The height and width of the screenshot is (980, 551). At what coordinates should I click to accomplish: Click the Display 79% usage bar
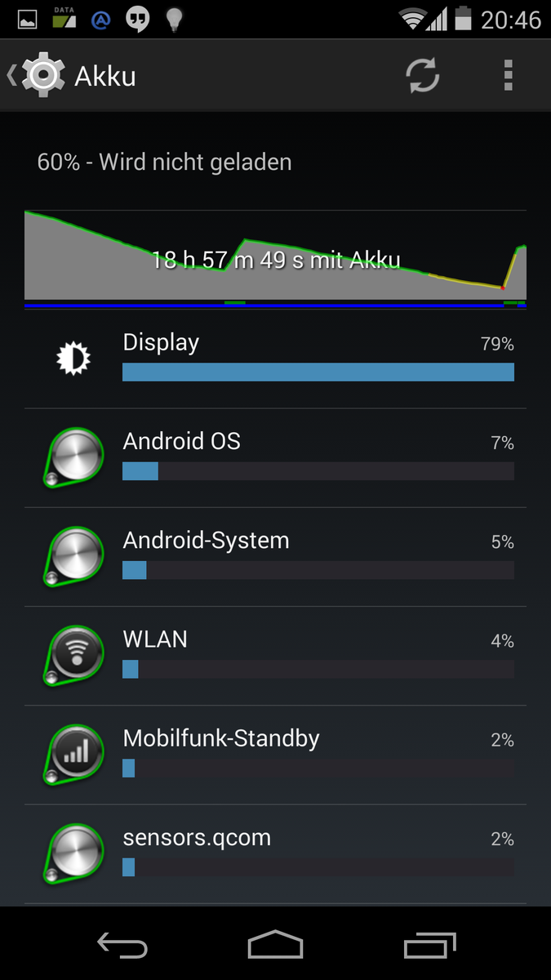pos(318,372)
